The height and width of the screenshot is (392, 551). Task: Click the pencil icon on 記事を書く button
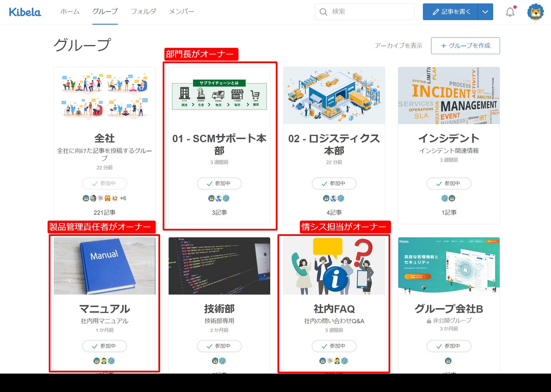[436, 11]
